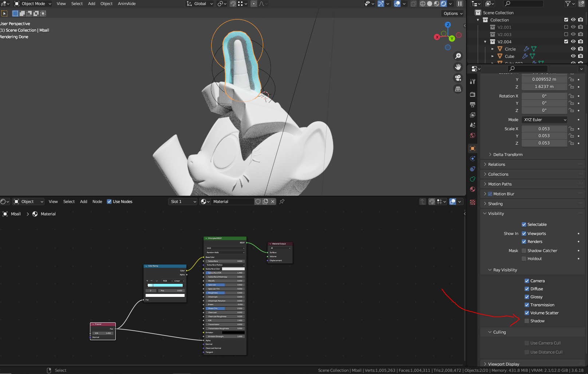Viewport: 588px width, 374px height.
Task: Enable the Shadow Catcher checkbox
Action: (x=524, y=251)
